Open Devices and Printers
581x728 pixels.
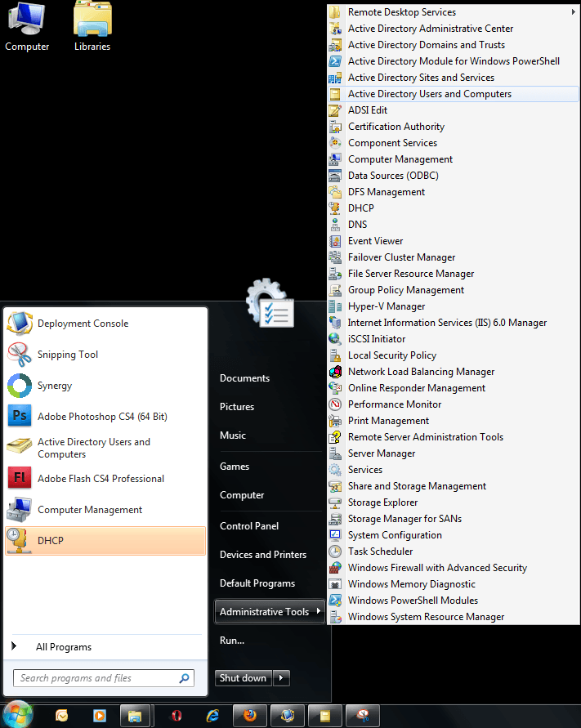[x=263, y=554]
